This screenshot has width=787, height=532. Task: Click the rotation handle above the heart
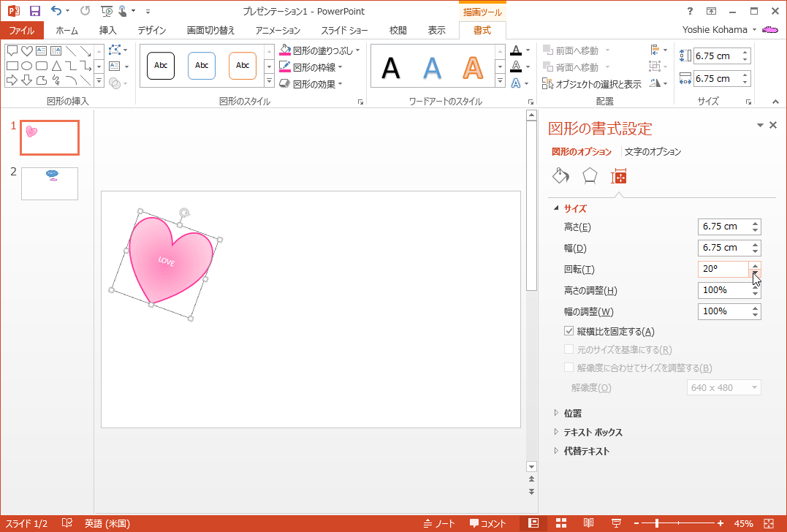click(x=185, y=213)
